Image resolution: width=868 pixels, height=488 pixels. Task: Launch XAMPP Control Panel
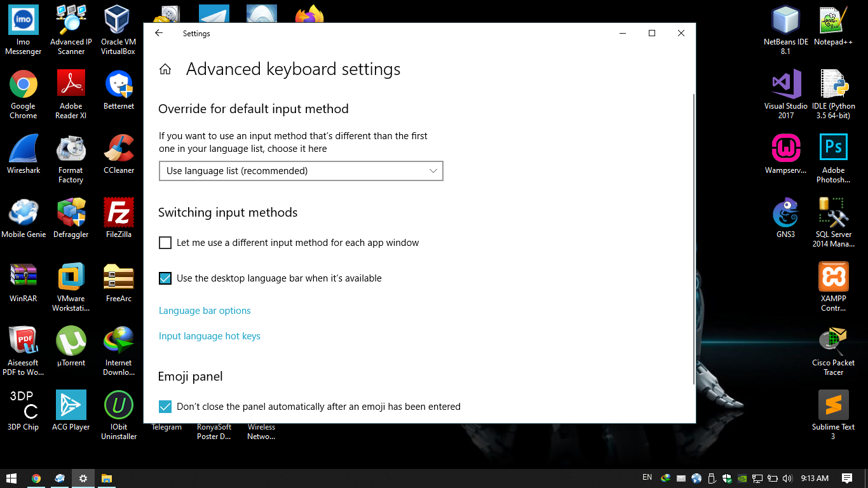click(833, 278)
